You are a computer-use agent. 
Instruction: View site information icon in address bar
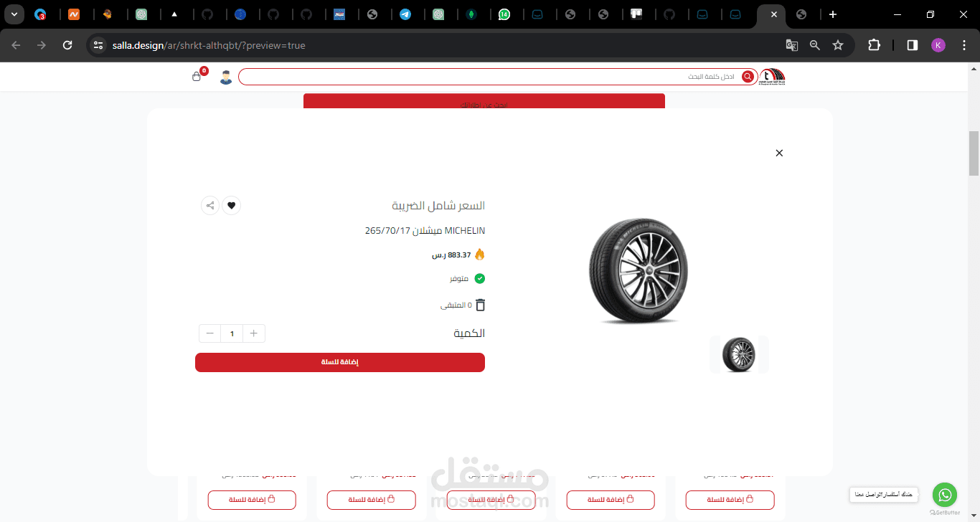tap(99, 45)
